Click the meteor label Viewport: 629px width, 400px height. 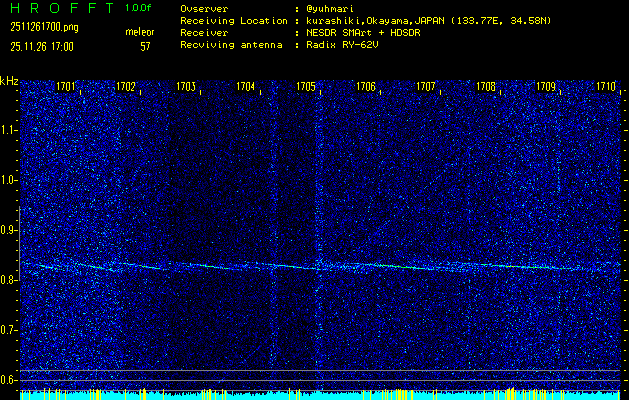click(139, 33)
